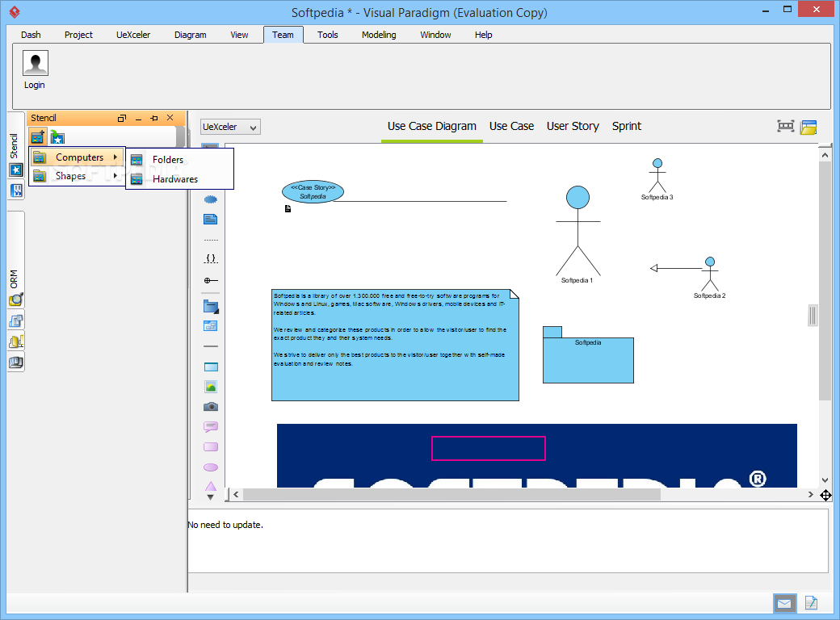This screenshot has width=840, height=620.
Task: Select the purple ellipse shape tool
Action: (x=211, y=467)
